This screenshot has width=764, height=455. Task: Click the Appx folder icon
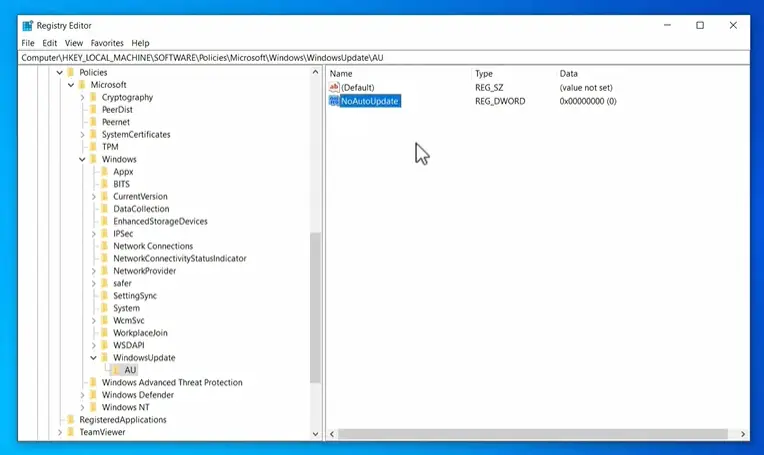pyautogui.click(x=104, y=171)
